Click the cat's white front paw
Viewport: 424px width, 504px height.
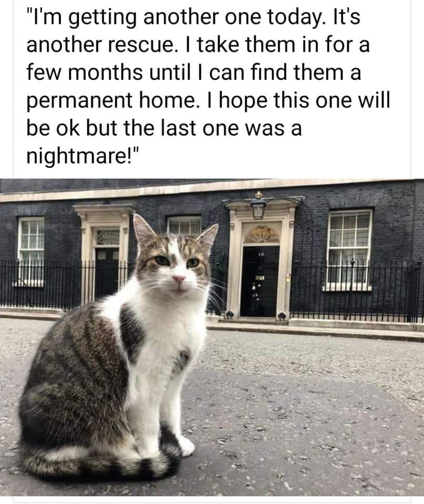coord(186,446)
